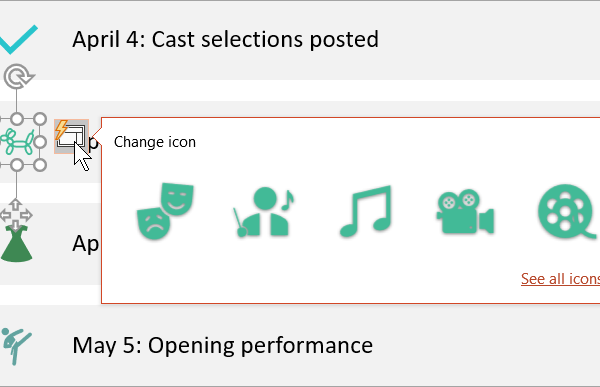Choose the conductor with music note icon
600x387 pixels.
point(264,212)
